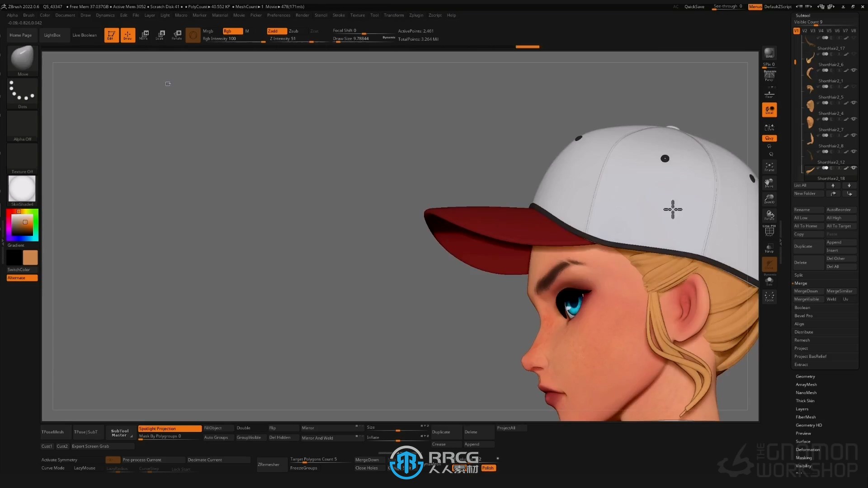Select the V2 visibility set
The image size is (868, 488).
click(804, 31)
